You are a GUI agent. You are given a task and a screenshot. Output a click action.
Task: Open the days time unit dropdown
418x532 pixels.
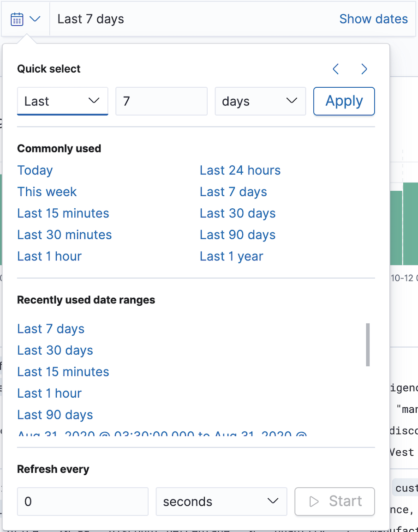(x=260, y=101)
